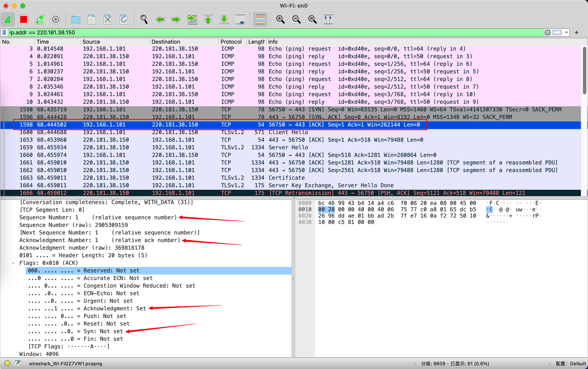Viewport: 588px width, 369px height.
Task: Open capture file properties icon
Action: pos(17,363)
